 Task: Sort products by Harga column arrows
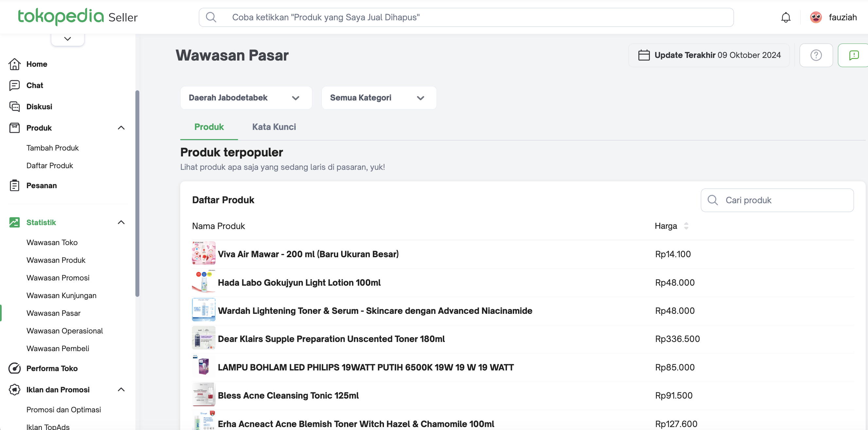tap(686, 226)
